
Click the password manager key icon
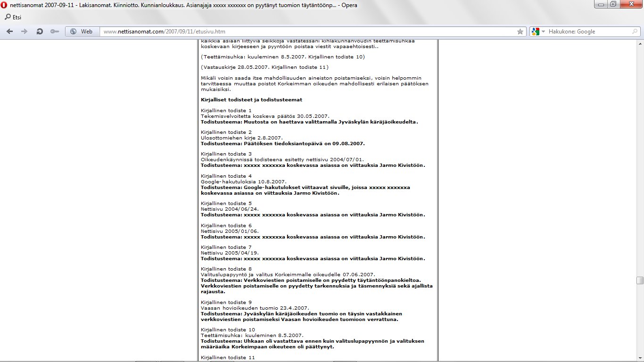pyautogui.click(x=54, y=32)
